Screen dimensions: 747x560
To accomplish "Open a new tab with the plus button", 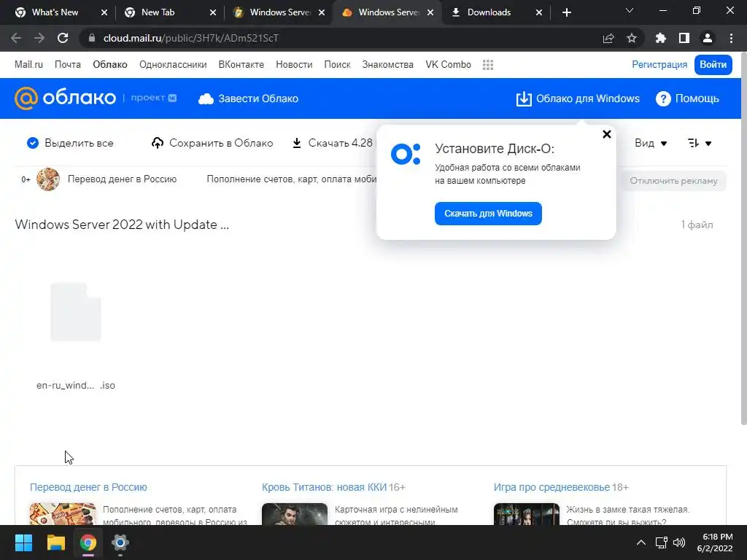I will (x=566, y=12).
